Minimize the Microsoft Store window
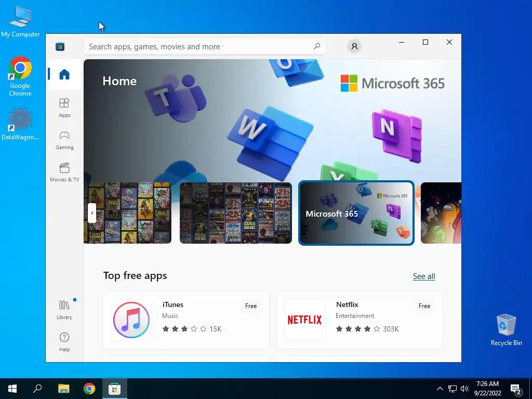Image resolution: width=532 pixels, height=399 pixels. click(x=402, y=42)
